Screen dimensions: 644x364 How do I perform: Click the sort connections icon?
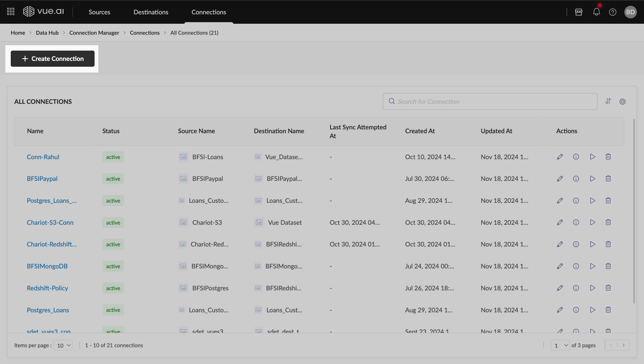tap(608, 101)
